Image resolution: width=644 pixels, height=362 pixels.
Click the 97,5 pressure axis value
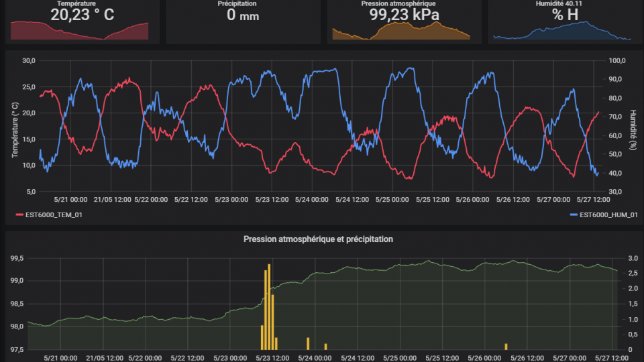click(17, 350)
